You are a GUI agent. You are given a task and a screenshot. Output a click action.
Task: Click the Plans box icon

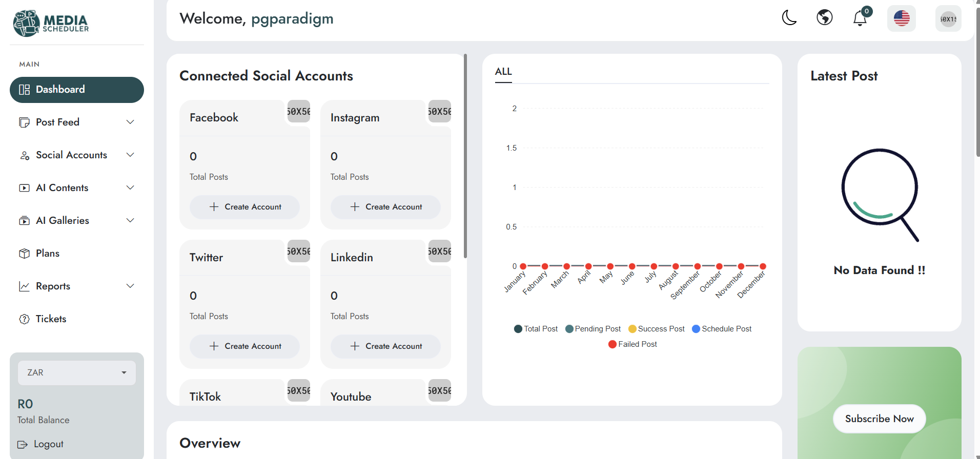pyautogui.click(x=24, y=254)
